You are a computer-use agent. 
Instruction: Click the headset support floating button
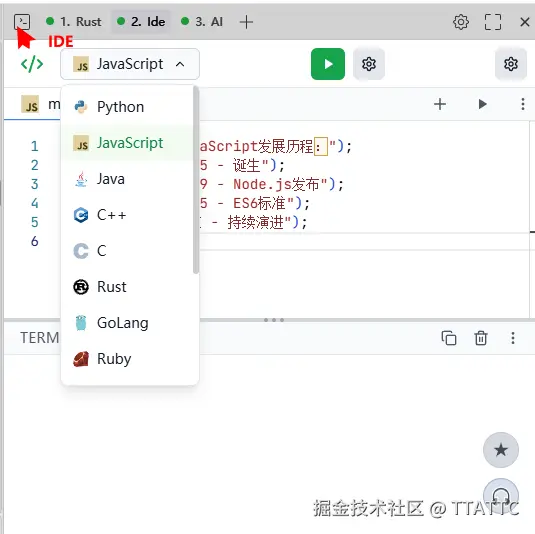pyautogui.click(x=501, y=495)
